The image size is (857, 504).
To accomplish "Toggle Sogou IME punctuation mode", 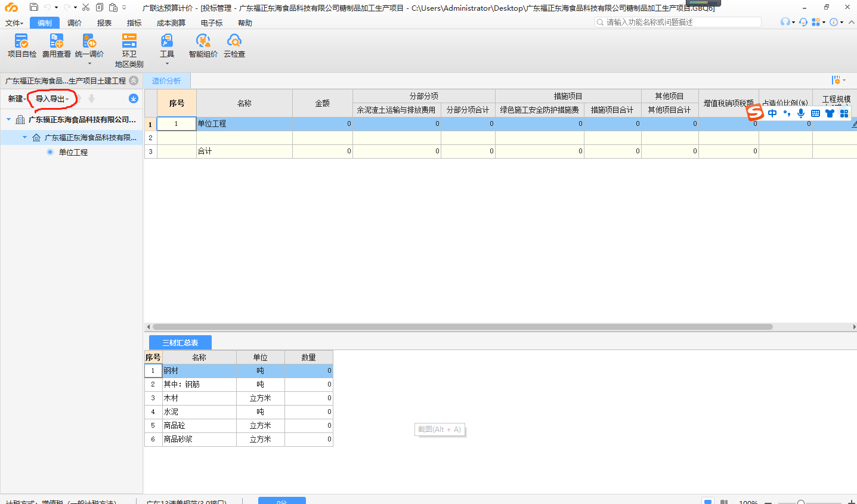I will pyautogui.click(x=787, y=113).
